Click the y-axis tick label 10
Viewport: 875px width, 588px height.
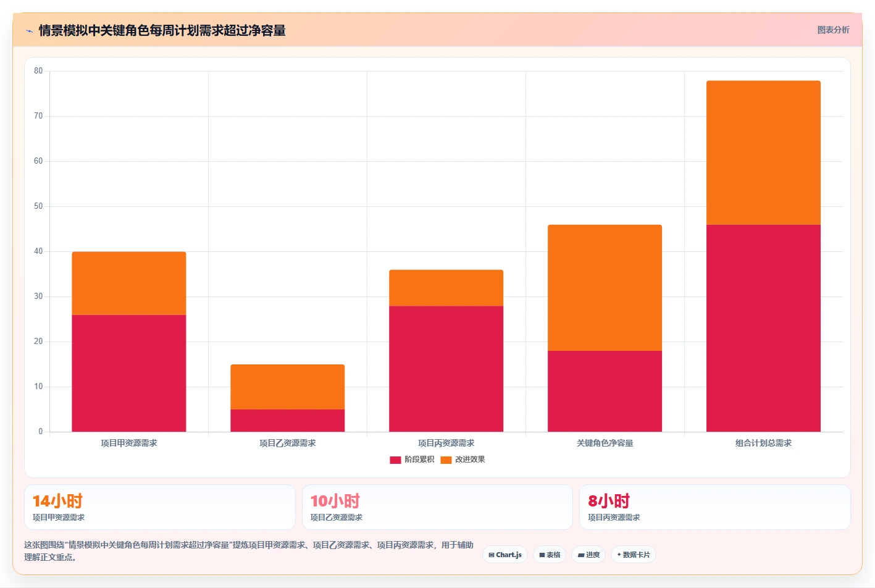pyautogui.click(x=38, y=387)
